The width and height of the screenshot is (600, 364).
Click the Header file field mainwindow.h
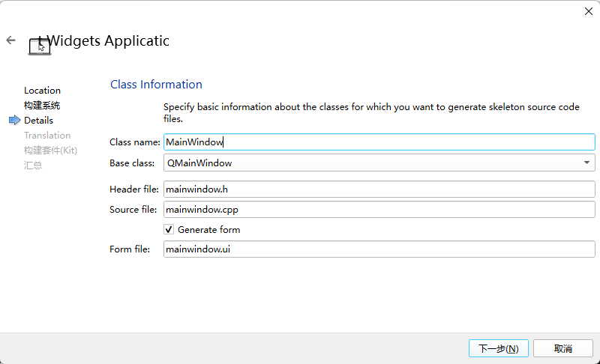379,189
